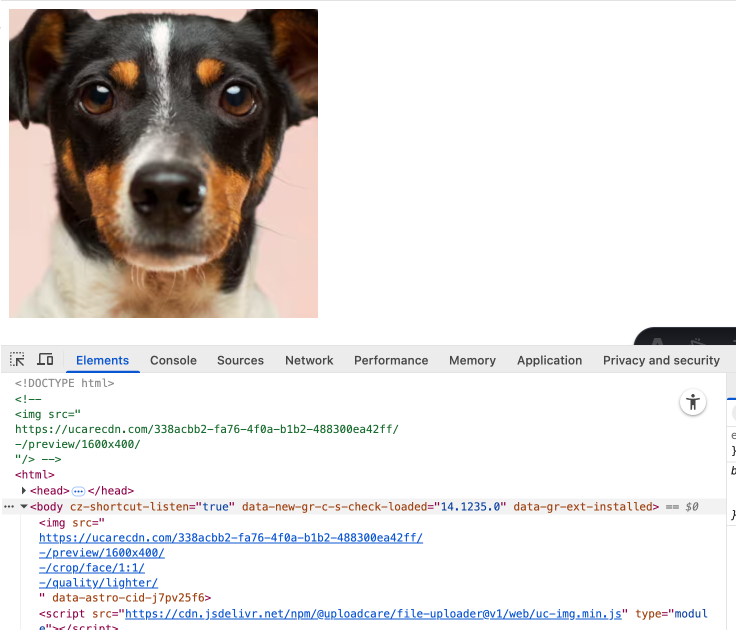Image resolution: width=736 pixels, height=630 pixels.
Task: Switch to the Network tab
Action: pyautogui.click(x=309, y=360)
